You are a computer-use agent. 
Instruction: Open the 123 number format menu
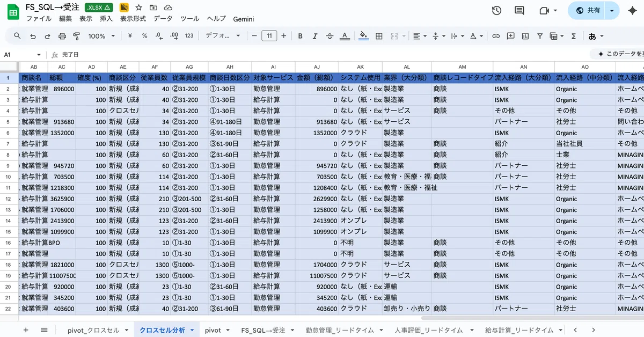[189, 36]
